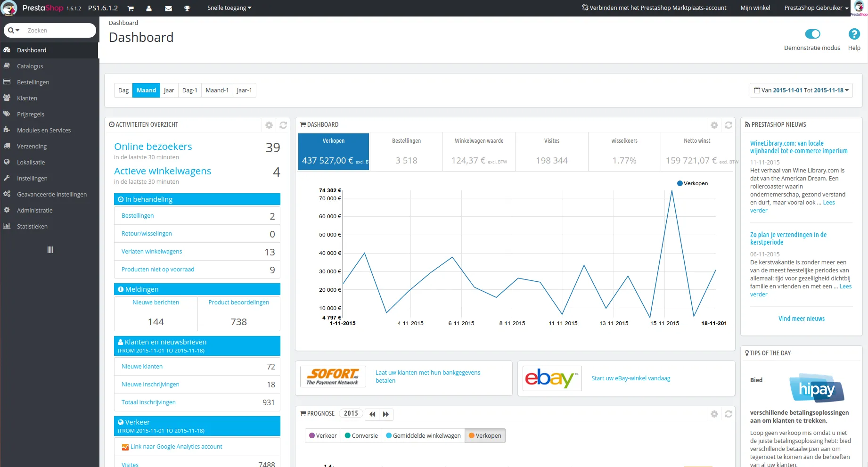Click the customers person icon in the header
Image resolution: width=868 pixels, height=467 pixels.
point(149,8)
